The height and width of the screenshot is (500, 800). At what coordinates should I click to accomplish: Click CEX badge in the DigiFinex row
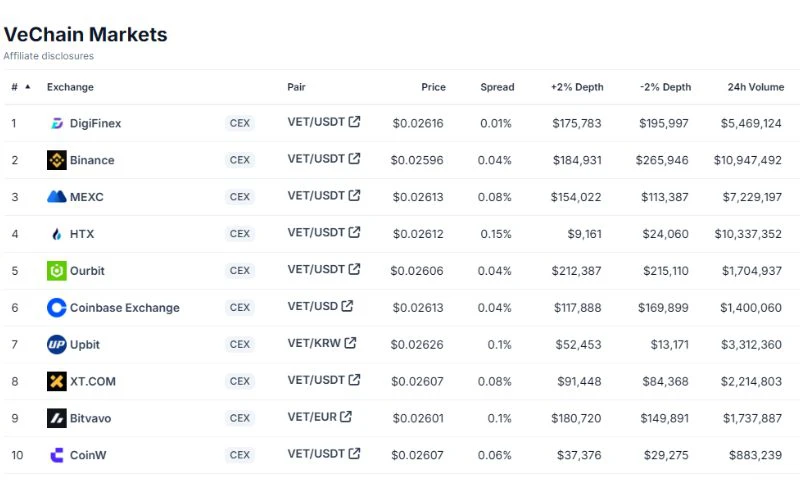(239, 123)
